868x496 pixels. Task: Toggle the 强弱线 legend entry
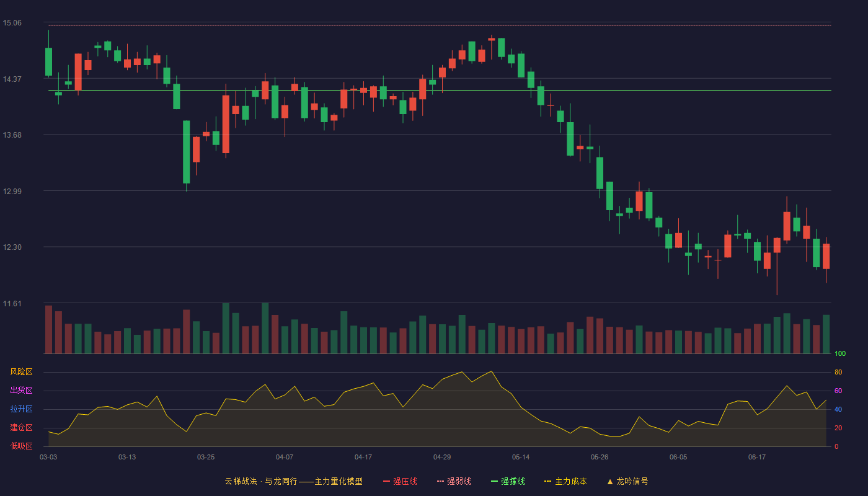[x=454, y=481]
